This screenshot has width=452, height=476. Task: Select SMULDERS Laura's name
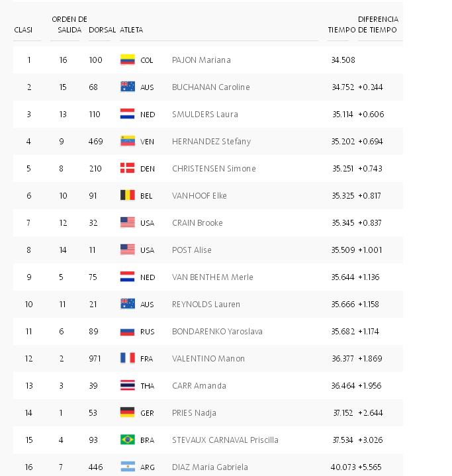[x=205, y=115]
